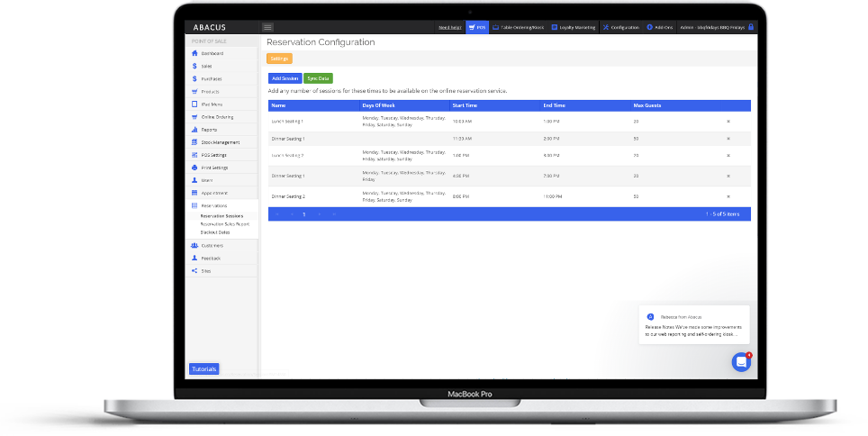Open the Admin account dropdown
868x436 pixels.
coord(711,27)
